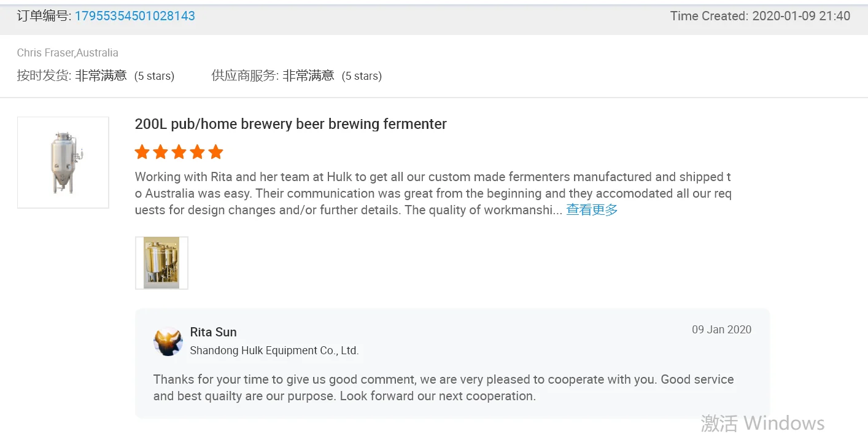868x434 pixels.
Task: Open Shandong Hulk Equipment Co., Ltd. company
Action: (274, 351)
